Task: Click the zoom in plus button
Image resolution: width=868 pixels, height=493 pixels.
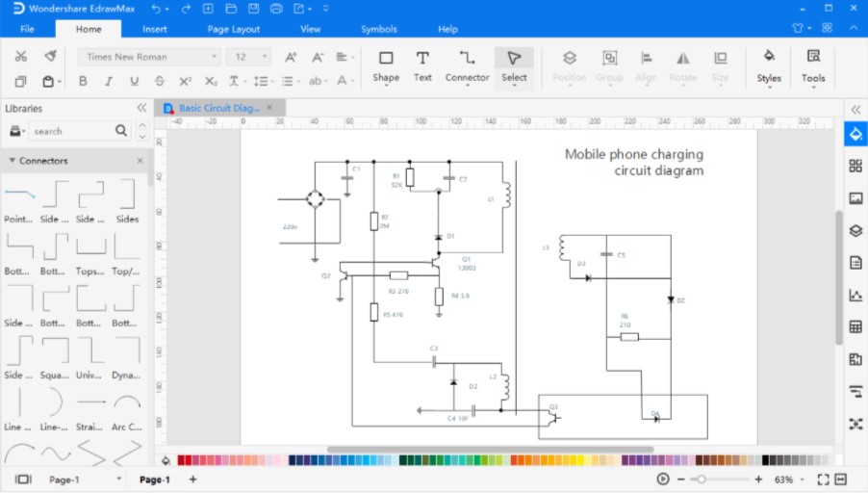Action: click(x=758, y=480)
